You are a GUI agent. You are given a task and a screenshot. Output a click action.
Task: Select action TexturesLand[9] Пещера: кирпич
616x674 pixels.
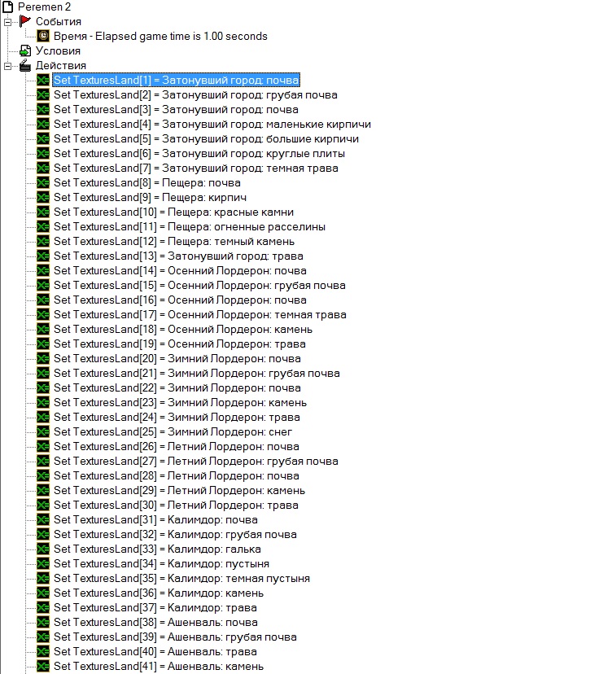(x=151, y=197)
